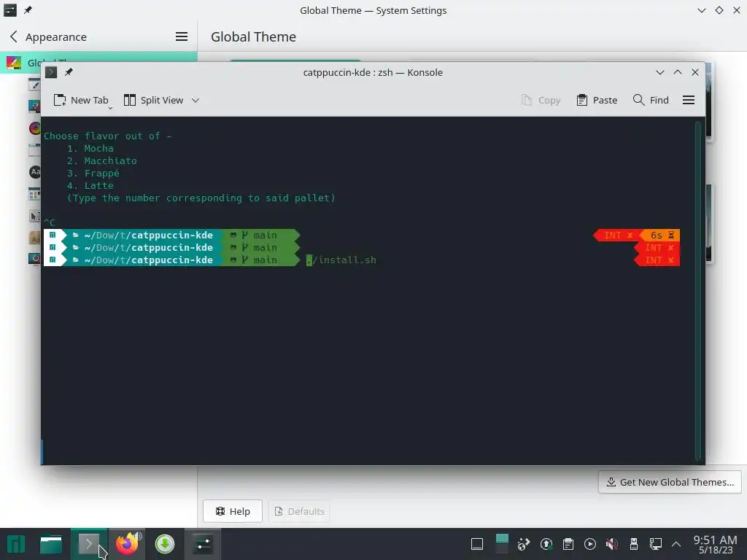This screenshot has width=747, height=560.
Task: Open USB removable devices tray icon
Action: click(634, 544)
